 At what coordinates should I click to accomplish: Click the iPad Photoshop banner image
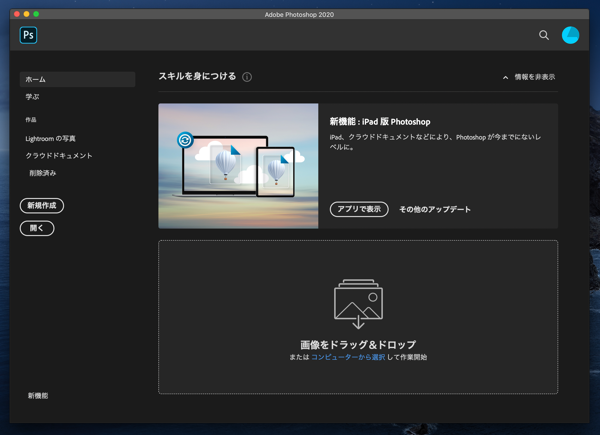pos(238,166)
